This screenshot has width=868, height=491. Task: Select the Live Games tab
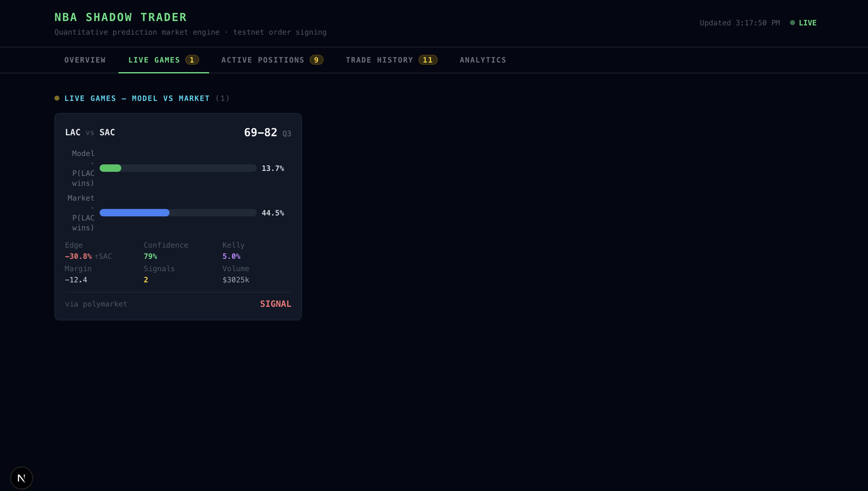[x=154, y=60]
